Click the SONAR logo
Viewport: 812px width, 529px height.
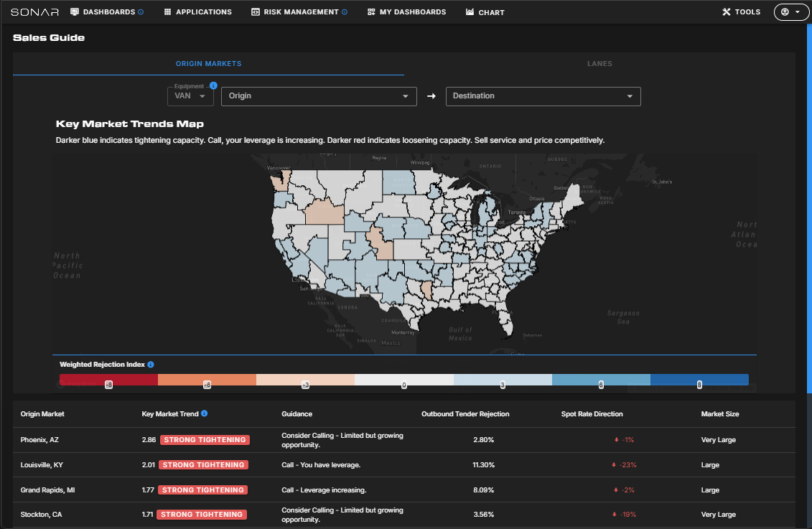click(34, 12)
